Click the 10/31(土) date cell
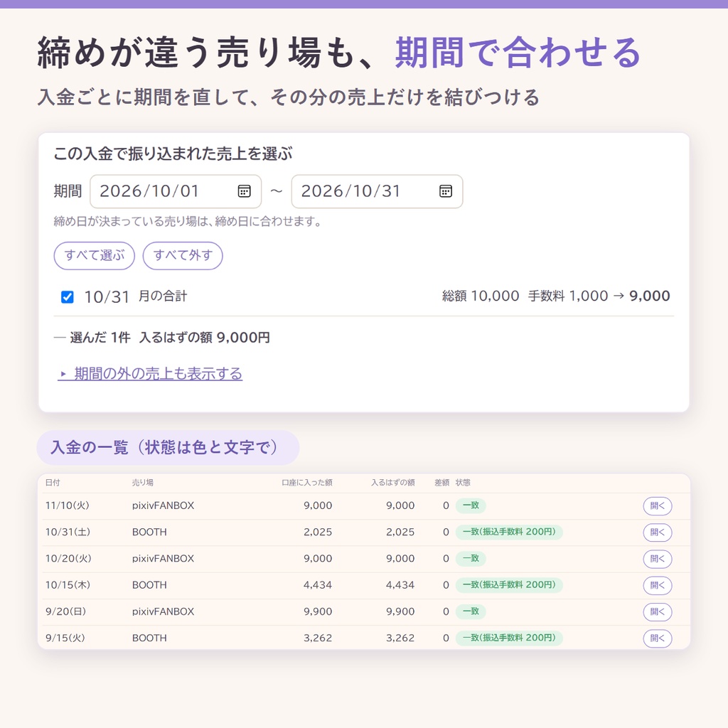 point(68,532)
